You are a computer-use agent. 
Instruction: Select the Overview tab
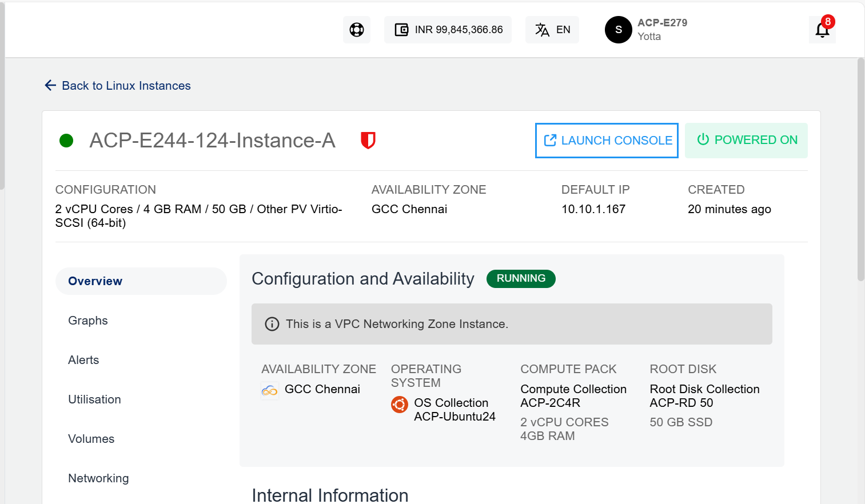pyautogui.click(x=141, y=281)
